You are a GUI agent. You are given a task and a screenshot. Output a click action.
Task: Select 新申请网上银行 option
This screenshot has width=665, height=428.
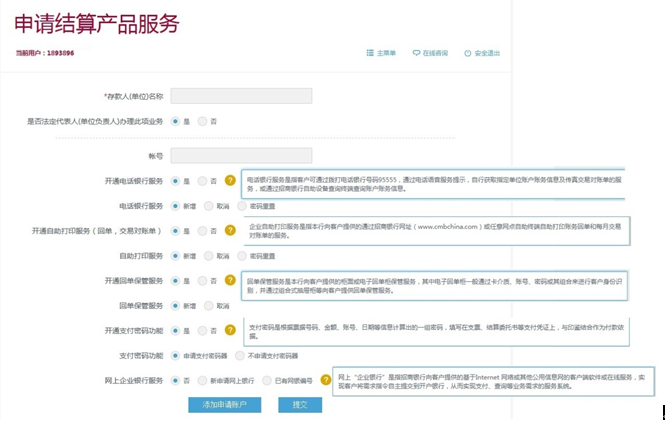pyautogui.click(x=203, y=380)
